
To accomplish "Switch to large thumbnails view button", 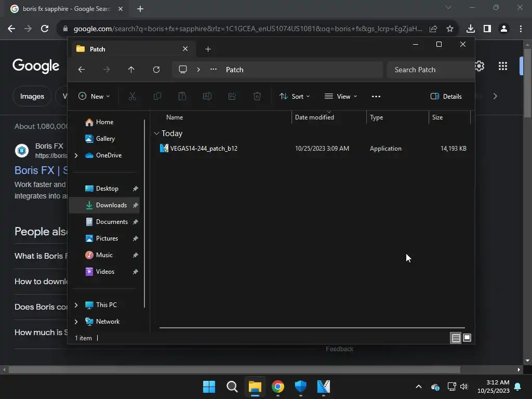I will 467,338.
